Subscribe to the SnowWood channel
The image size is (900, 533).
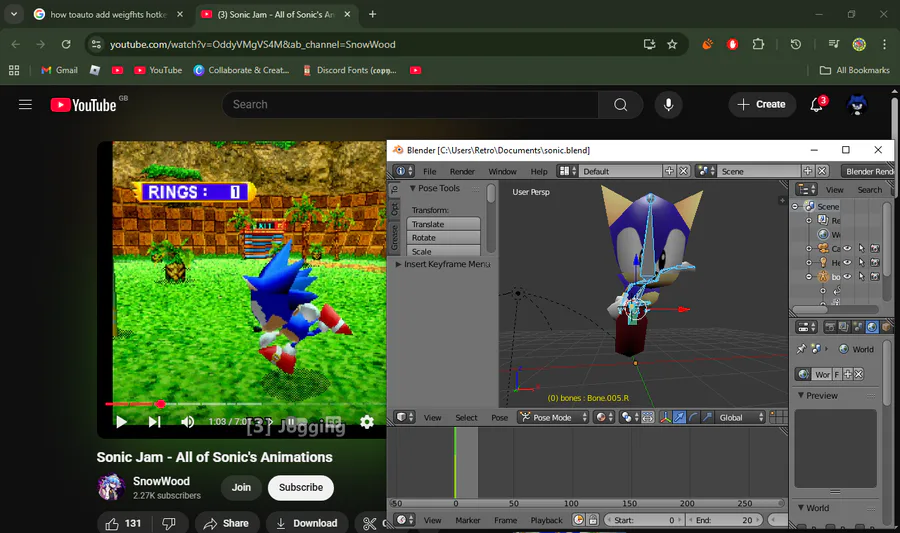301,487
